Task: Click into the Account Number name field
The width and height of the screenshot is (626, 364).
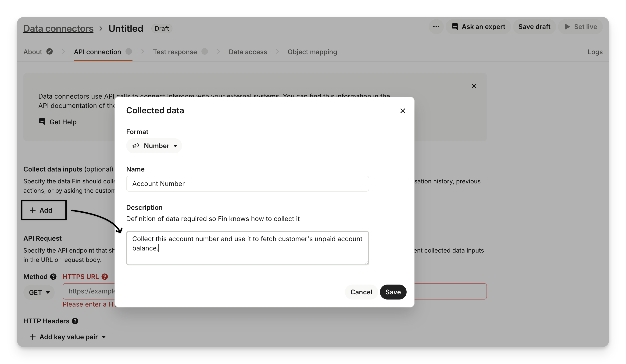Action: tap(247, 184)
